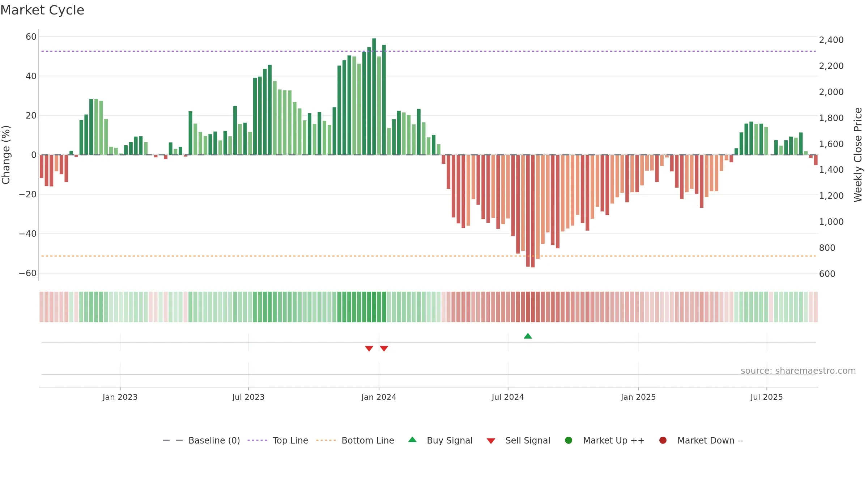Toggle the Sell Signal legend entry
This screenshot has width=868, height=488.
(x=518, y=440)
